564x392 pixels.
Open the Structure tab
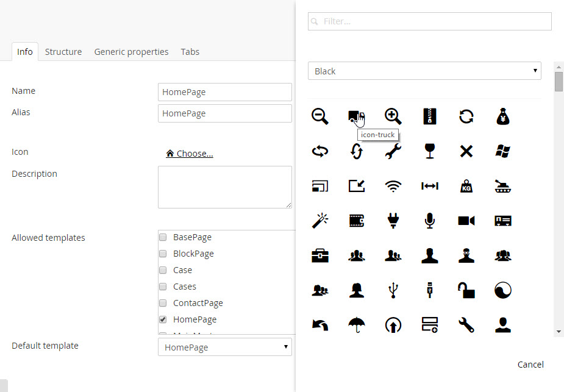coord(63,52)
